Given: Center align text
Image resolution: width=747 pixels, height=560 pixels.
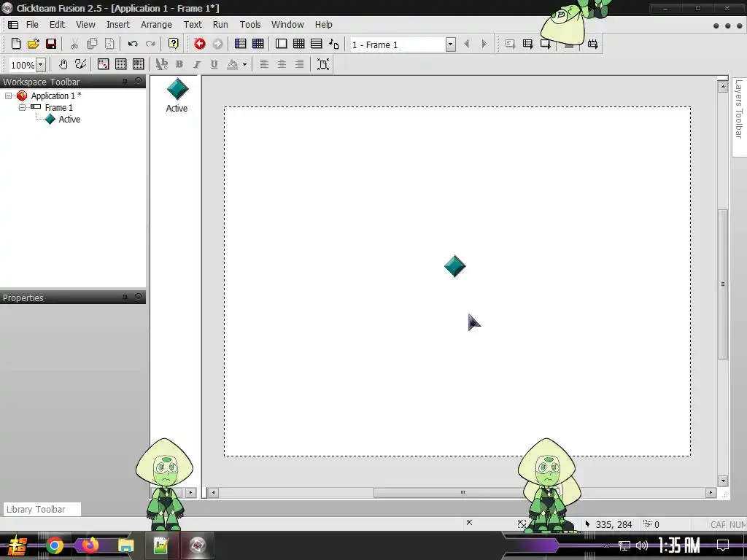Looking at the screenshot, I should pos(282,64).
